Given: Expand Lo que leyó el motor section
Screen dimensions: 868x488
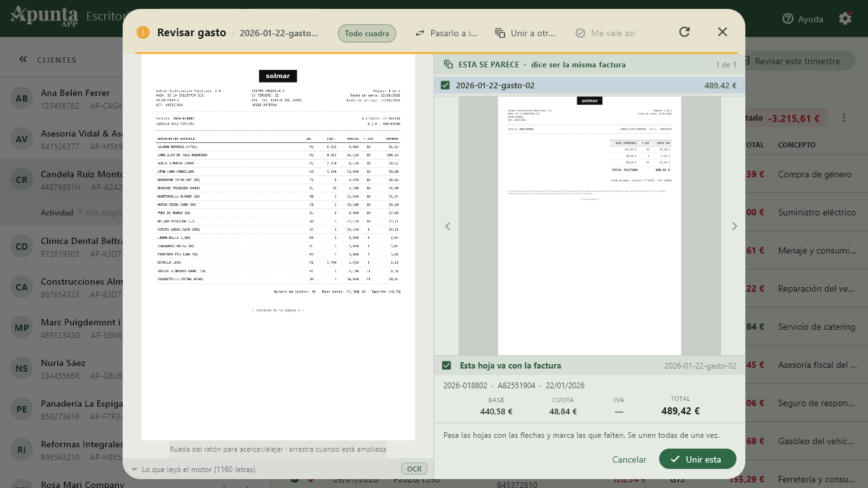Looking at the screenshot, I should point(193,470).
